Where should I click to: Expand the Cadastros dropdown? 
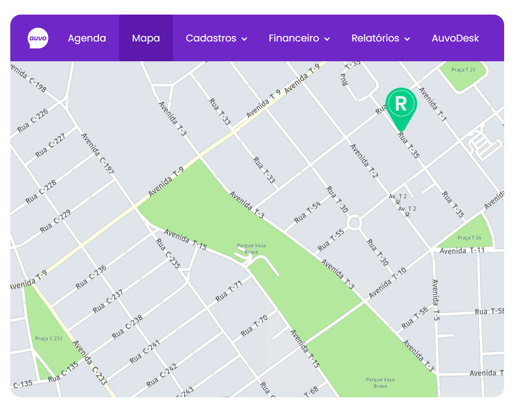click(x=216, y=38)
